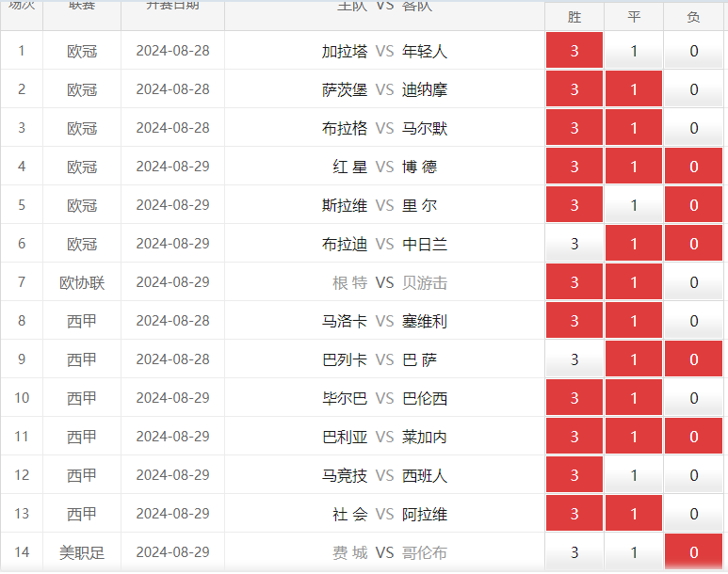Screen dimensions: 728x574
Task: Click 美职足 league in match 14
Action: click(x=82, y=552)
